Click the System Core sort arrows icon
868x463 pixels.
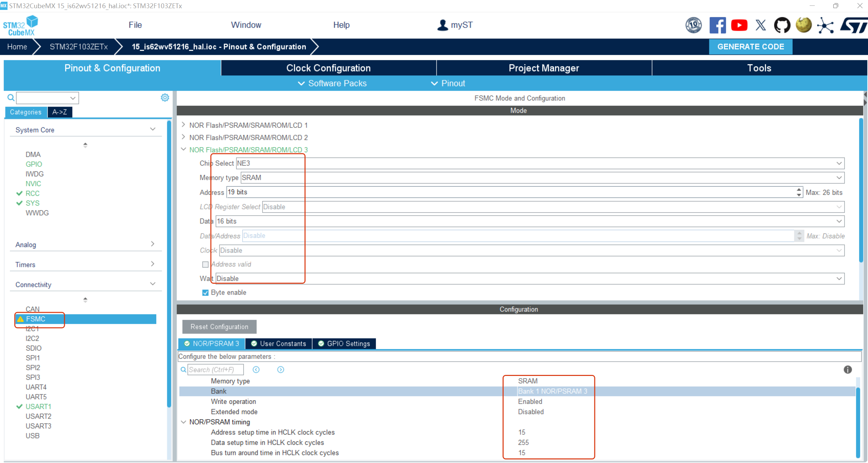(x=85, y=145)
